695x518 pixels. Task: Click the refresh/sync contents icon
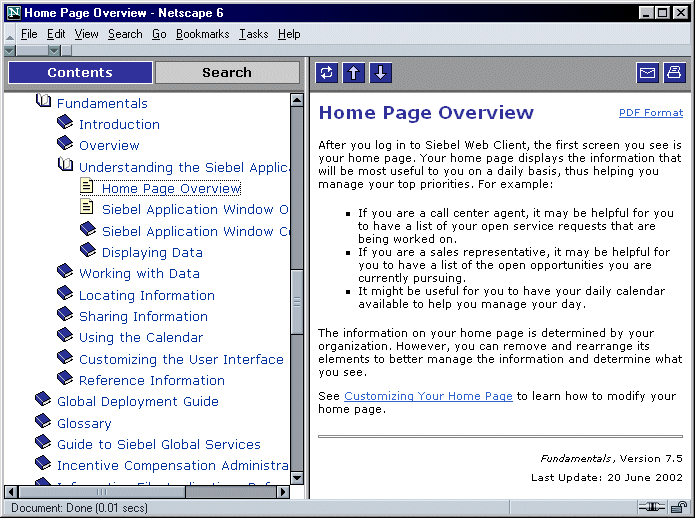[327, 73]
